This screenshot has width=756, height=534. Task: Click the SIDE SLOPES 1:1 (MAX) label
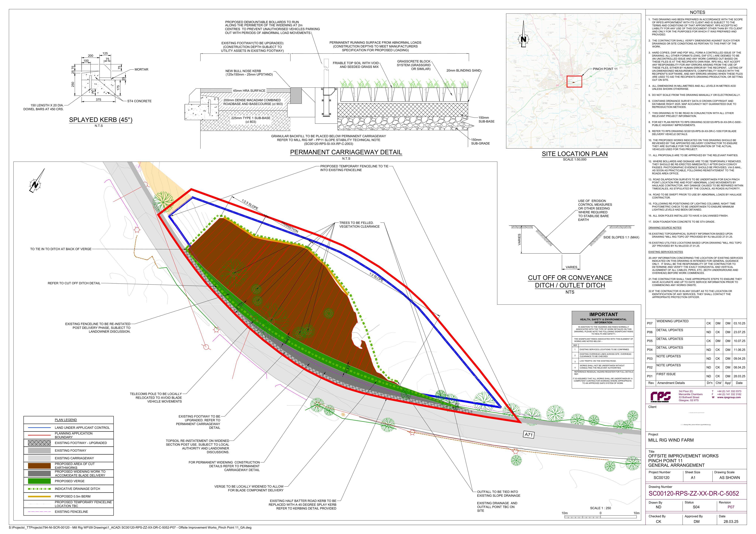[x=621, y=237]
